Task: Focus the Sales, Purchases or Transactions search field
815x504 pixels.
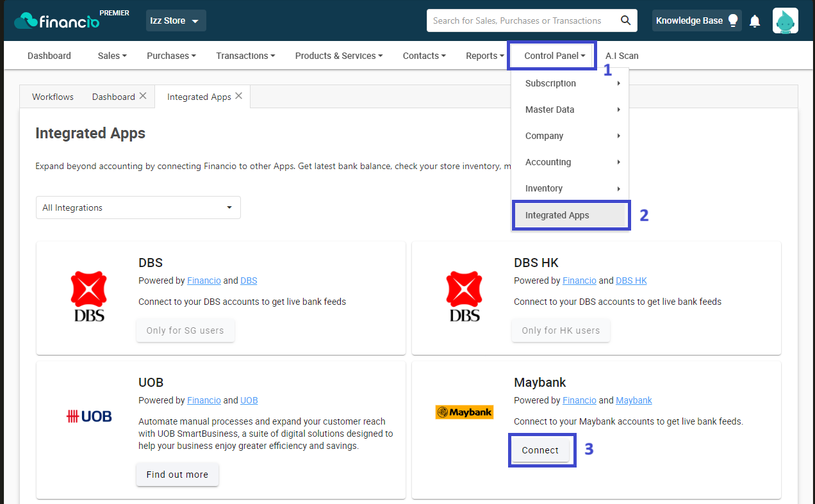Action: [x=523, y=20]
